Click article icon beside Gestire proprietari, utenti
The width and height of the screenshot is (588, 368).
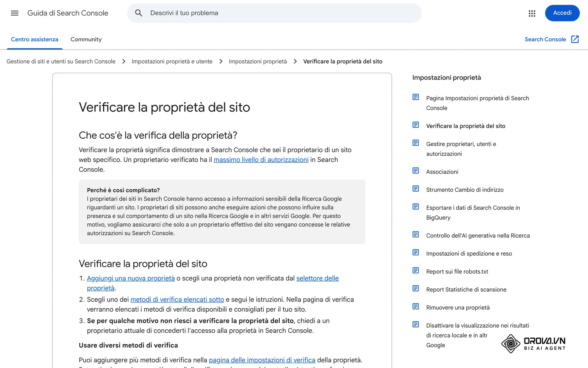point(416,143)
